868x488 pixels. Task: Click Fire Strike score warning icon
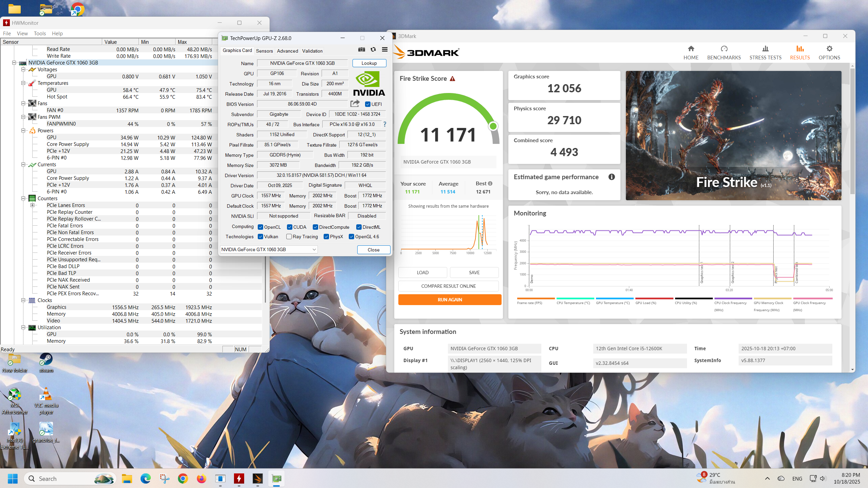click(x=452, y=79)
